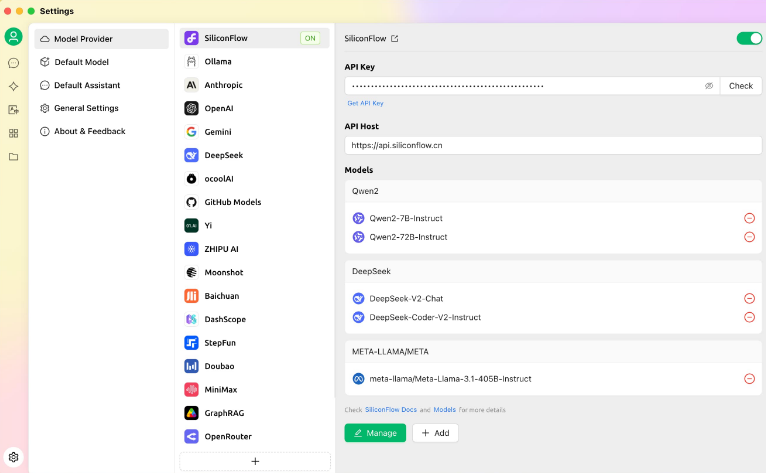Select the OpenRouter provider
Viewport: 766px width, 473px height.
coord(228,436)
